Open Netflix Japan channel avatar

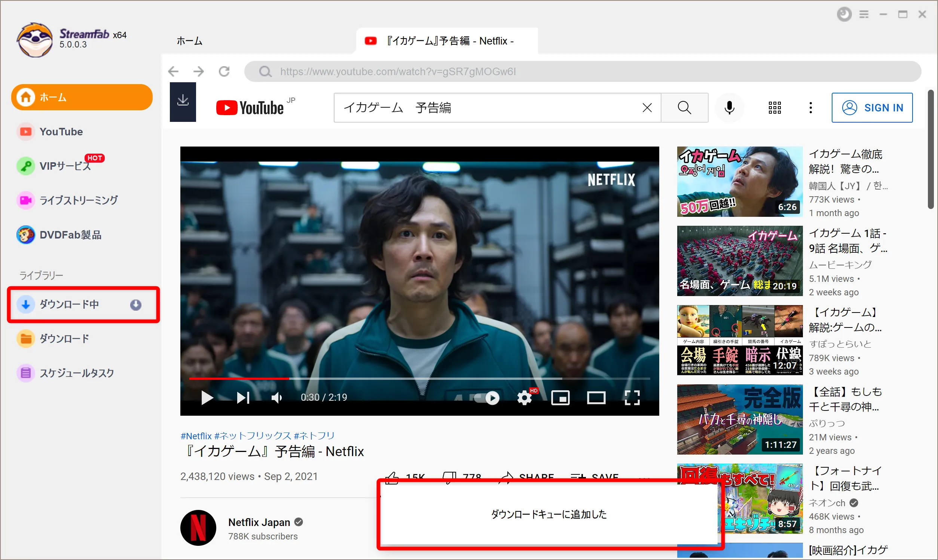pyautogui.click(x=198, y=528)
